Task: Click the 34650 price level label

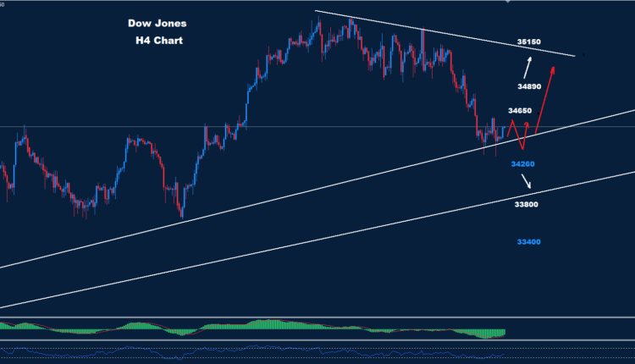Action: [520, 111]
